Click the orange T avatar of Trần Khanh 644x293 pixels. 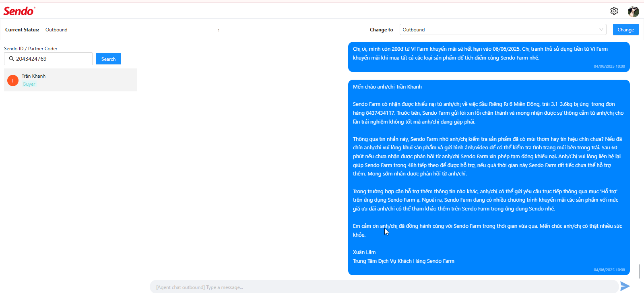(x=13, y=80)
